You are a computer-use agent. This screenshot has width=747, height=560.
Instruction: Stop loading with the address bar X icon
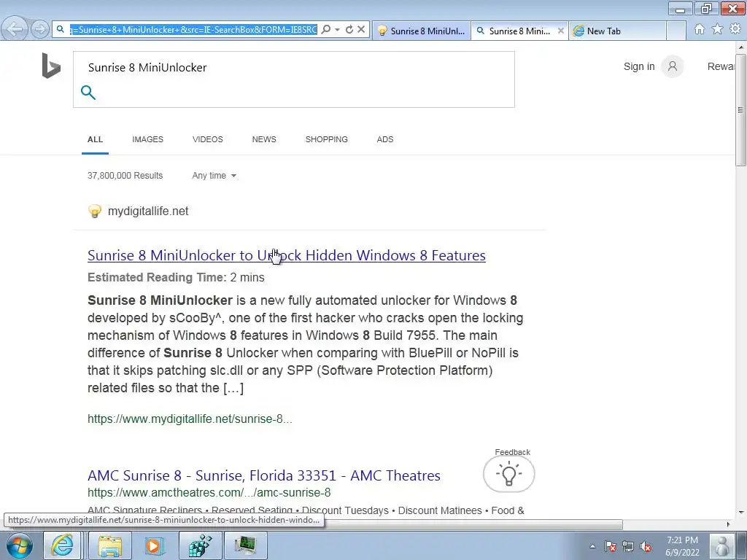(x=362, y=29)
